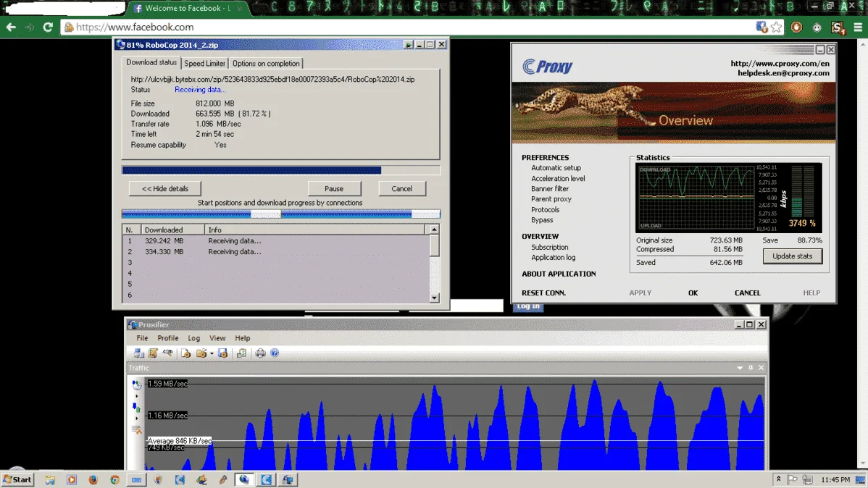Screen dimensions: 868x488
Task: Click Proxifier new profile document icon
Action: point(186,353)
